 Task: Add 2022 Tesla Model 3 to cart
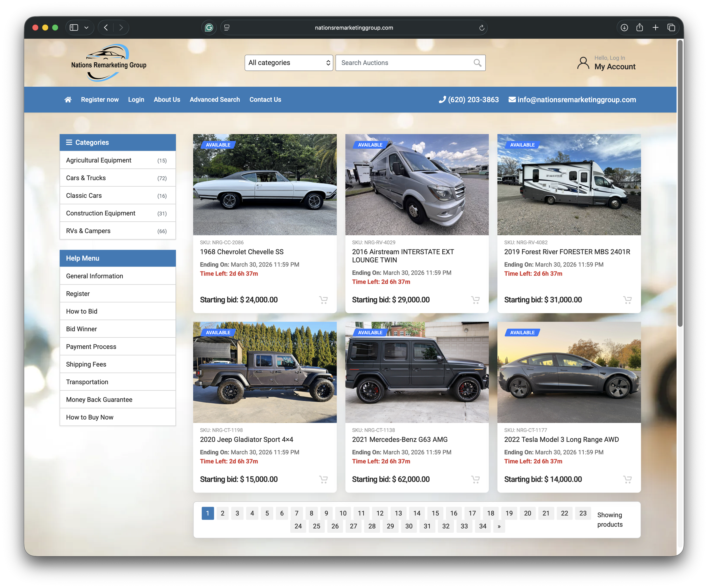click(627, 479)
